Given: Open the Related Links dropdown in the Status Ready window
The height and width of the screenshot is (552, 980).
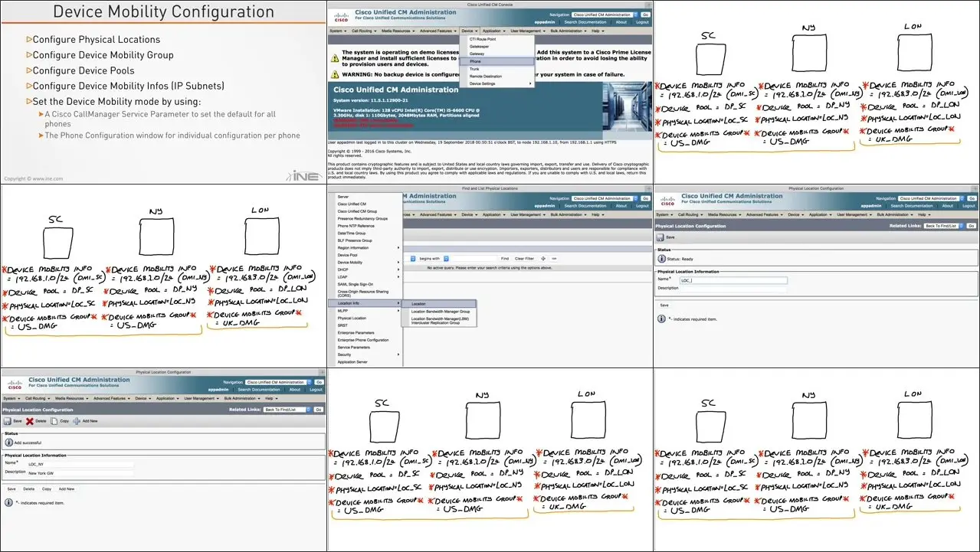Looking at the screenshot, I should pyautogui.click(x=944, y=226).
